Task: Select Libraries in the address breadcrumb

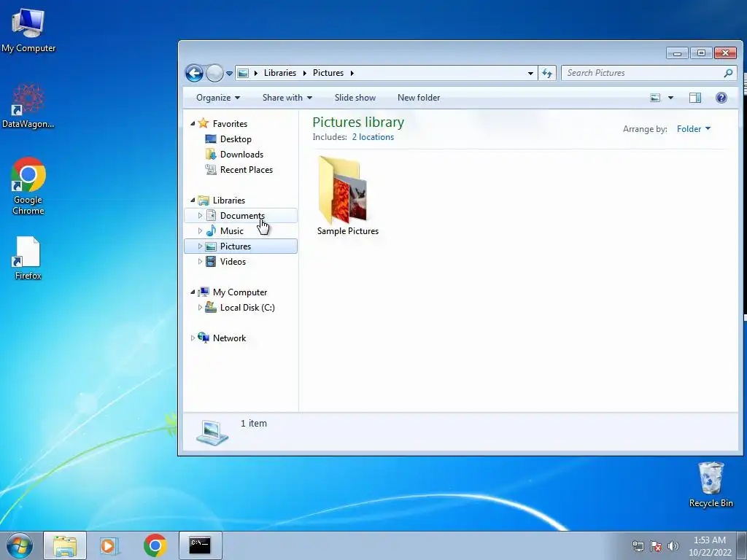Action: click(x=280, y=73)
